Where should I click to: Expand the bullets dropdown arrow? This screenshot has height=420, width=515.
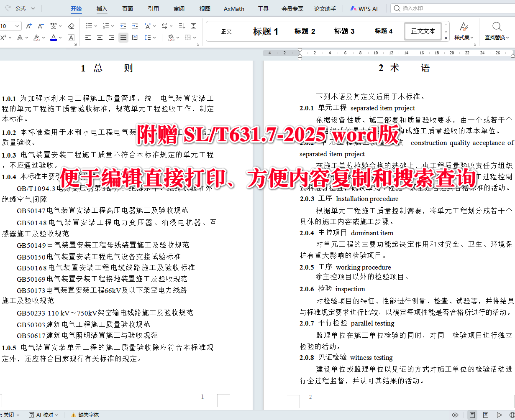[96, 26]
